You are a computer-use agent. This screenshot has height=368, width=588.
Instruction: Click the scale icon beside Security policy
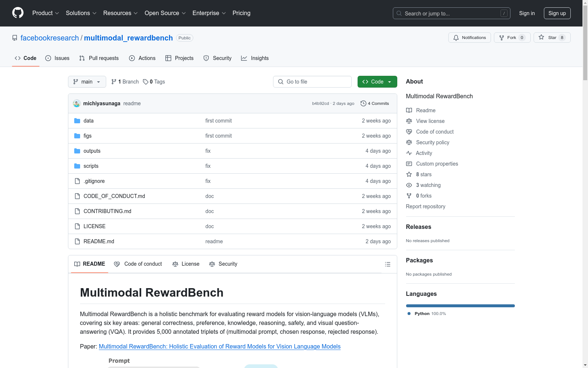409,142
